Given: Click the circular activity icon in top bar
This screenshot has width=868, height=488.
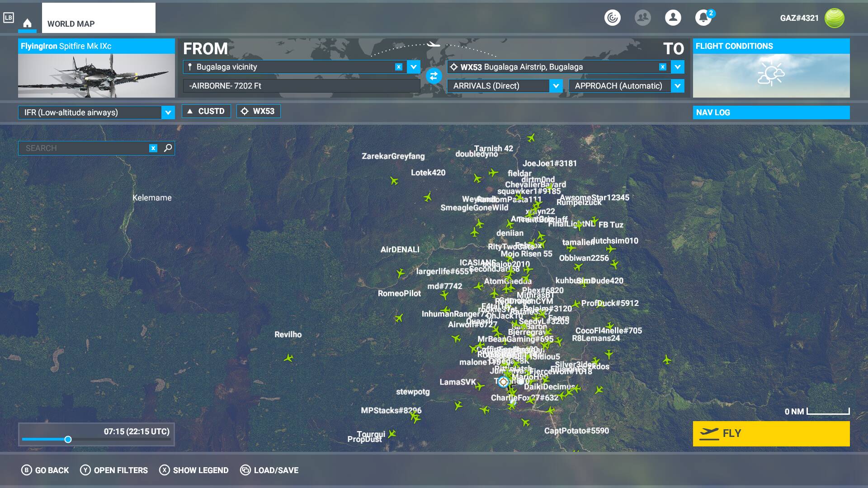Looking at the screenshot, I should [x=612, y=18].
